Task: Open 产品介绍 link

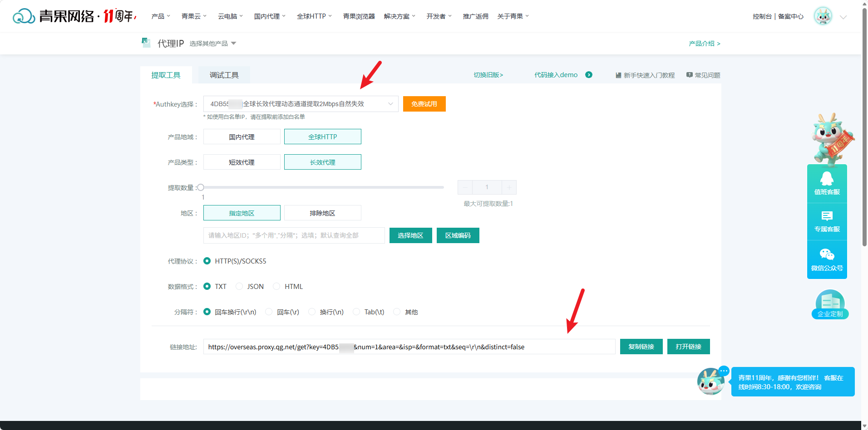Action: [705, 44]
